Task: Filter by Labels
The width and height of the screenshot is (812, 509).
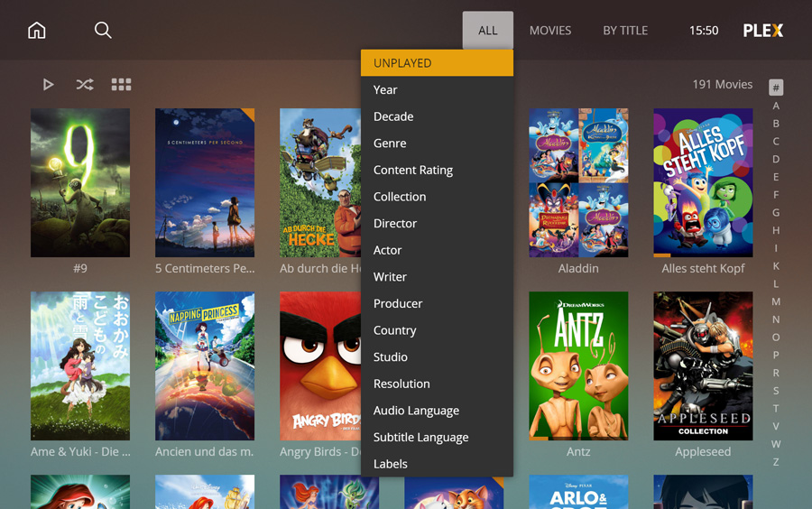Action: 437,464
